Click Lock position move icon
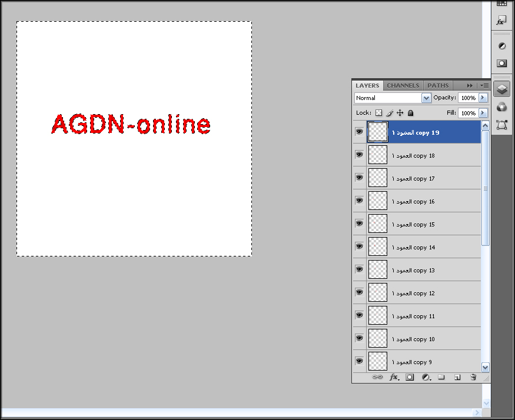This screenshot has width=515, height=420. 400,113
